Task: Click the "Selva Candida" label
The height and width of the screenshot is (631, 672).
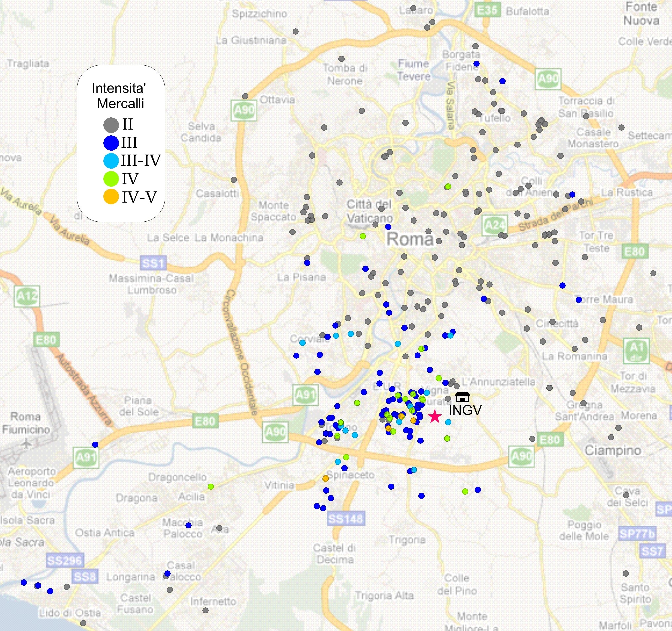Action: point(201,132)
